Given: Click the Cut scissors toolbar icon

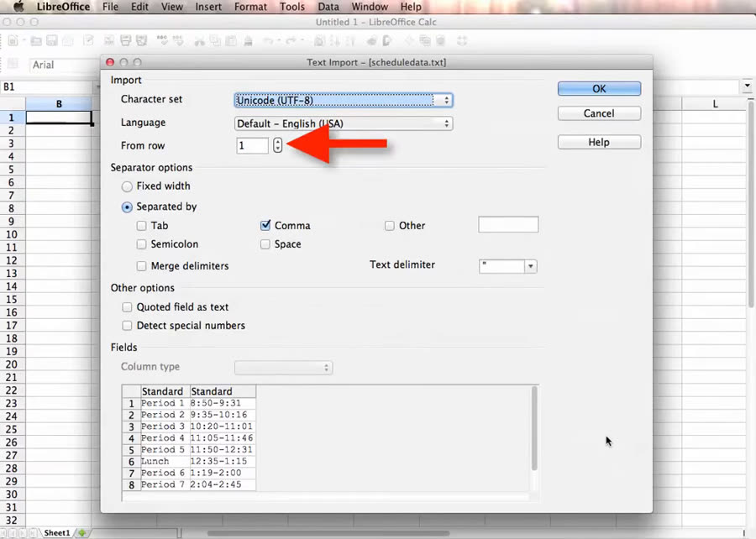Looking at the screenshot, I should [x=199, y=41].
